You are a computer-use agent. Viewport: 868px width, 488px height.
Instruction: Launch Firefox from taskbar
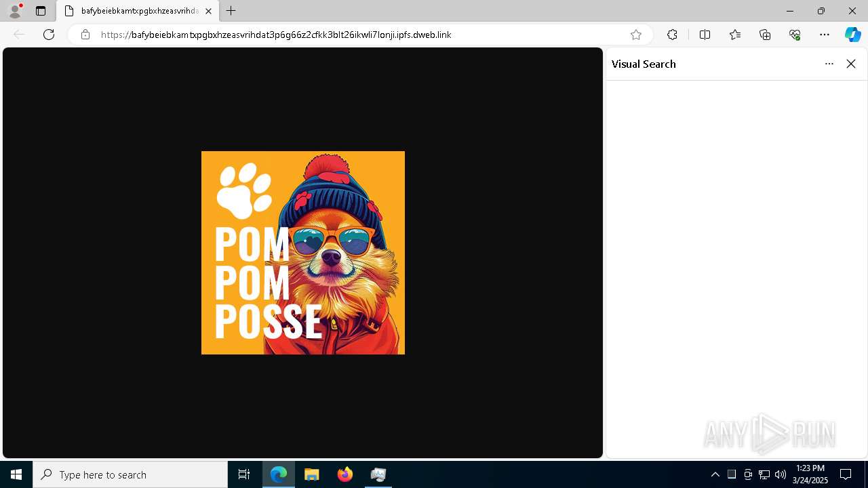[x=345, y=474]
